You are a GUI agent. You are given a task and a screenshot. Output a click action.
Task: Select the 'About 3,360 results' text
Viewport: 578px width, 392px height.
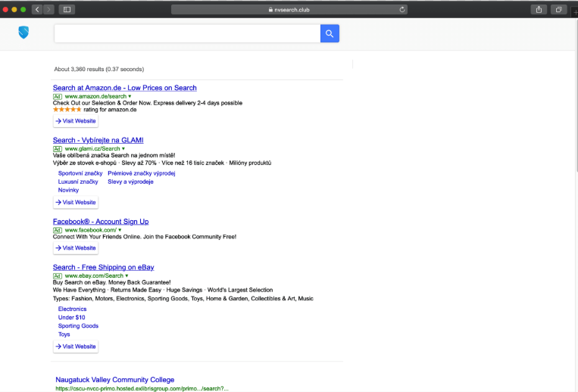(80, 69)
